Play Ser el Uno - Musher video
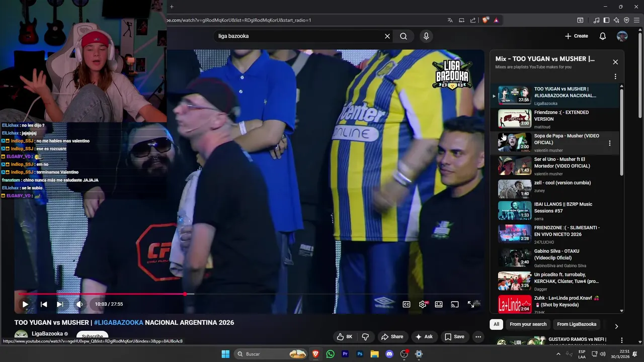Viewport: 644px width, 362px height. click(553, 166)
